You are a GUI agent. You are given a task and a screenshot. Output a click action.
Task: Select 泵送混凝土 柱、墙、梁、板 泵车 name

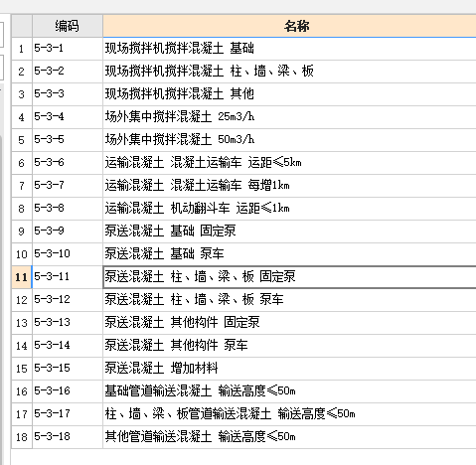pos(289,300)
